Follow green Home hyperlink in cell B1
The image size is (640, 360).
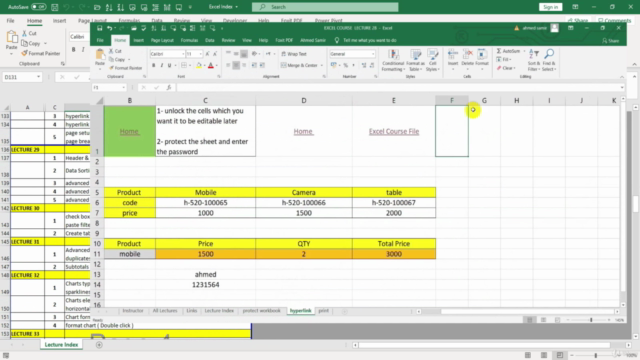(129, 131)
